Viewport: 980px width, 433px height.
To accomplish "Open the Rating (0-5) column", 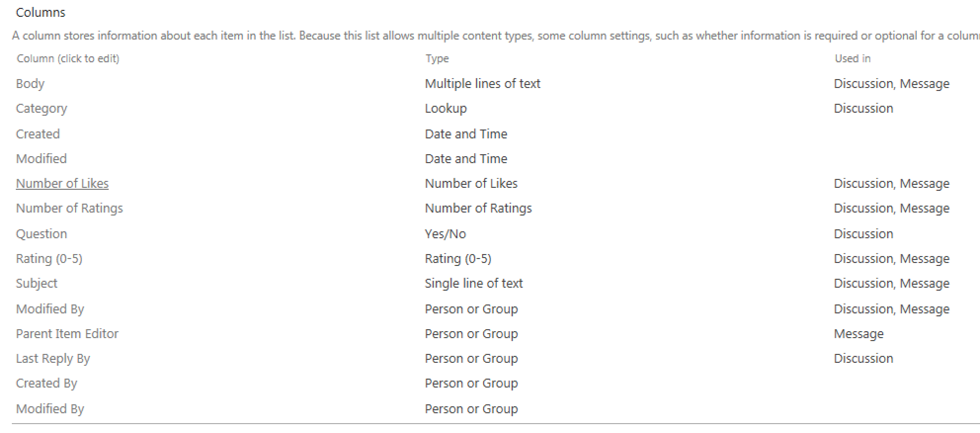I will [x=49, y=259].
